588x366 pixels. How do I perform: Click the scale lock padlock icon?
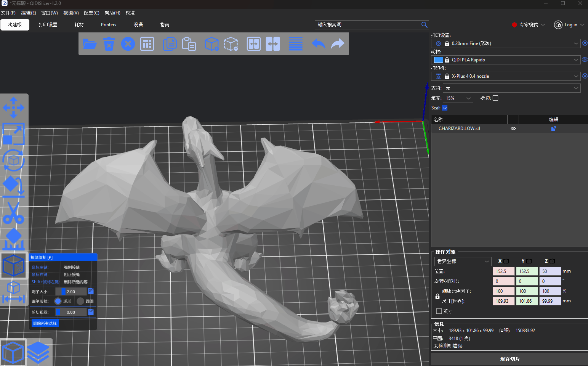coord(437,296)
